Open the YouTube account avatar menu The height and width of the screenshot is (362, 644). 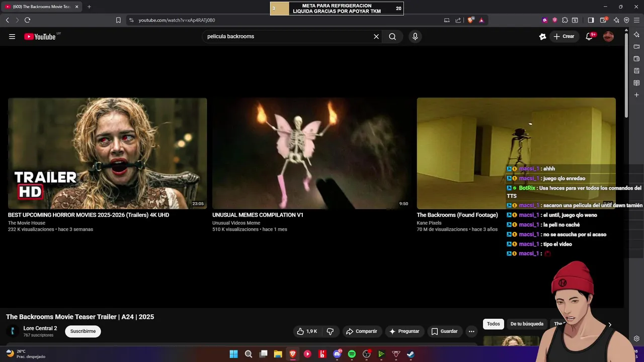pyautogui.click(x=608, y=37)
